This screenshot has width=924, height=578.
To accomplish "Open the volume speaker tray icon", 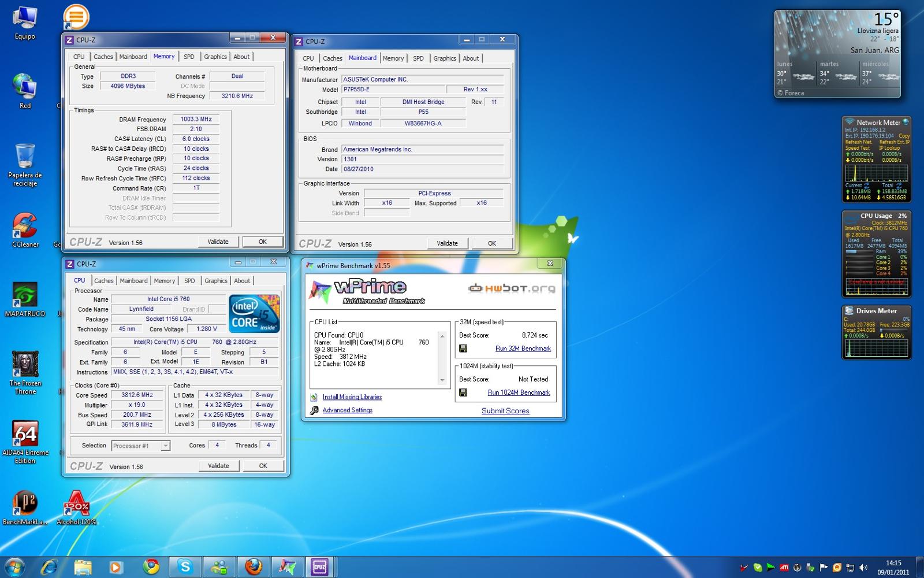I will point(863,567).
